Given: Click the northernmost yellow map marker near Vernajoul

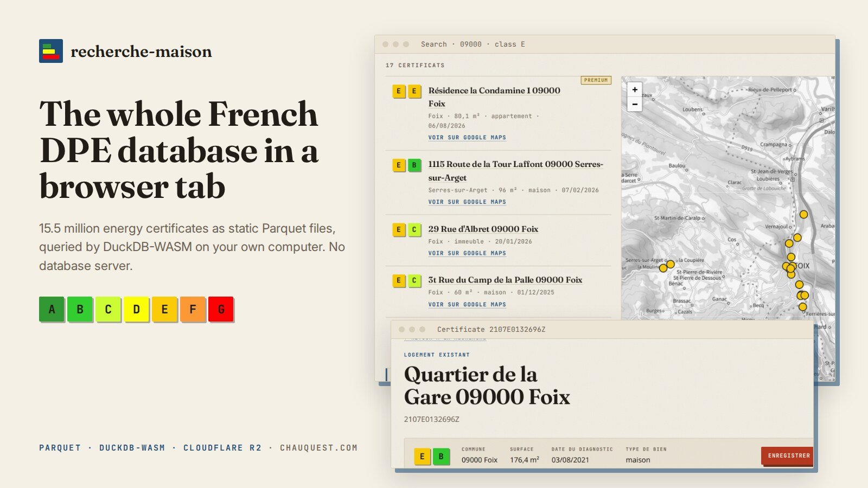Looking at the screenshot, I should click(803, 215).
